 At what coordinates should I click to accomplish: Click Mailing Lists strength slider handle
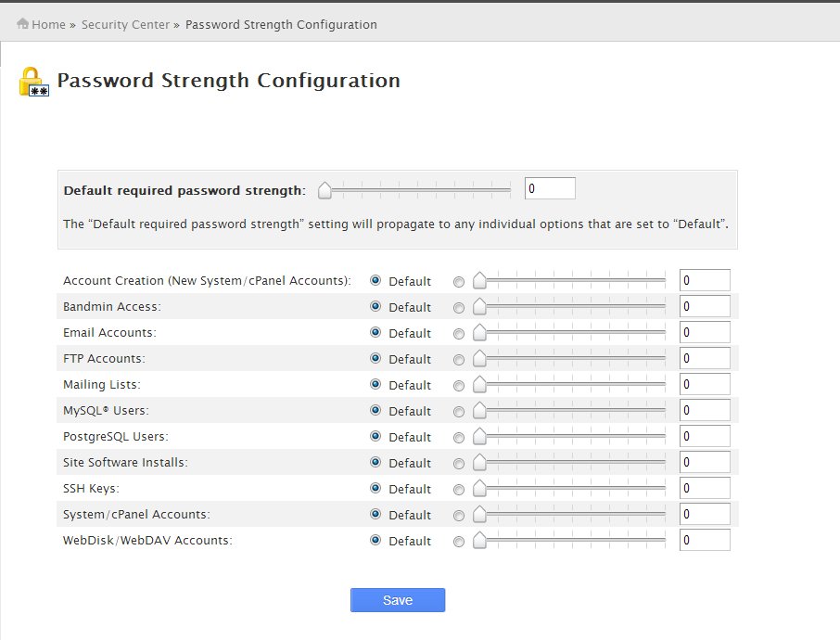coord(479,384)
